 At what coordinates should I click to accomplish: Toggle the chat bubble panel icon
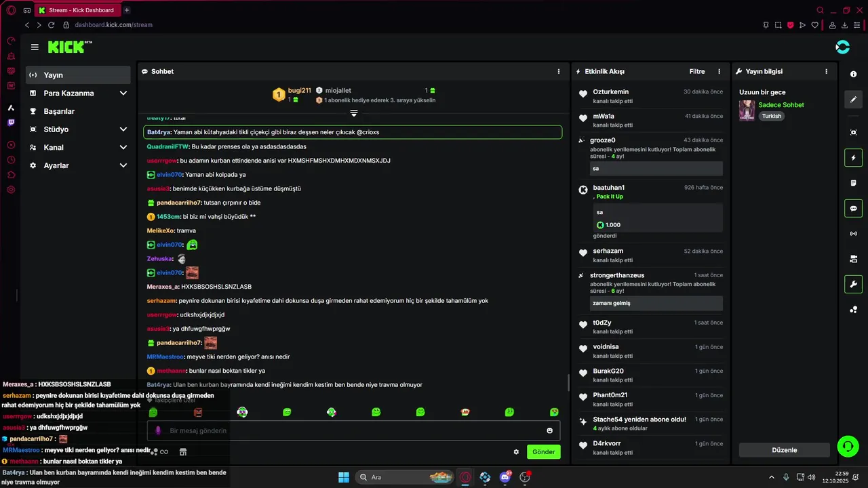click(853, 208)
